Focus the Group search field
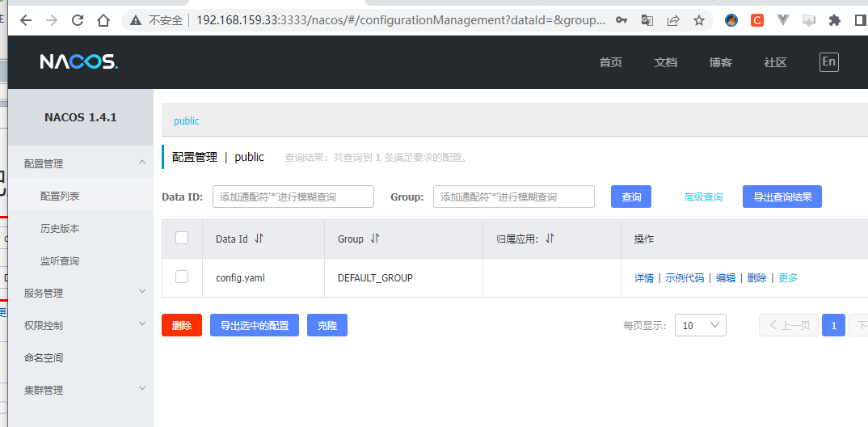This screenshot has width=868, height=427. coord(514,197)
